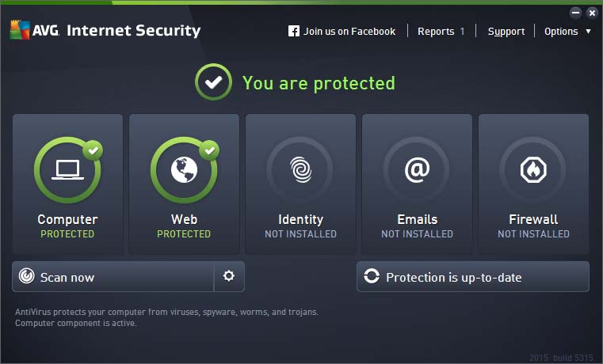603x364 pixels.
Task: Click the AVG logo
Action: point(35,30)
